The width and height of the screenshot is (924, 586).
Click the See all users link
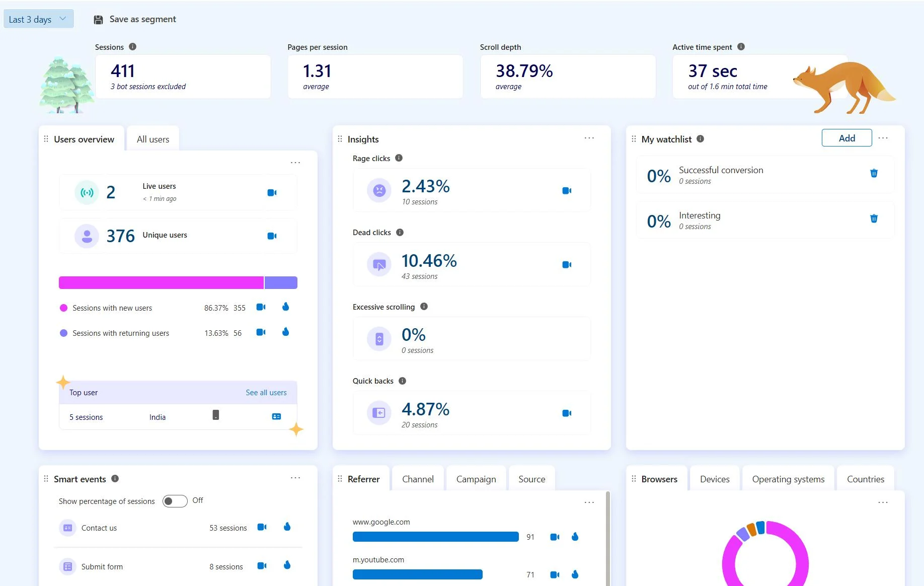(x=266, y=393)
